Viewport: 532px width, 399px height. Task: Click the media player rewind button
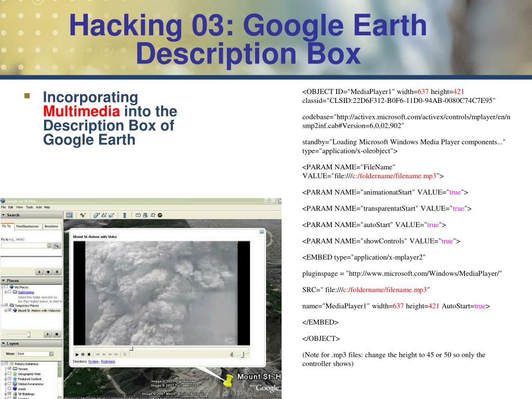click(104, 354)
